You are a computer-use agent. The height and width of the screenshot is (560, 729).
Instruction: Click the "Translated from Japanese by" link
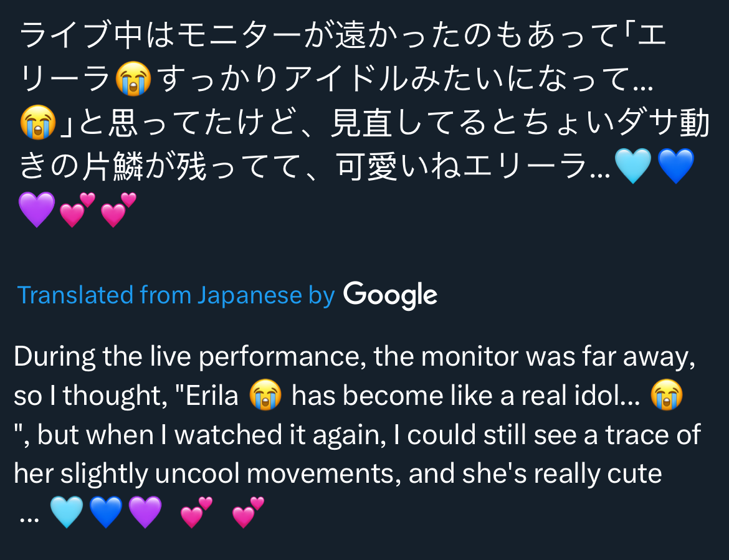[x=176, y=295]
